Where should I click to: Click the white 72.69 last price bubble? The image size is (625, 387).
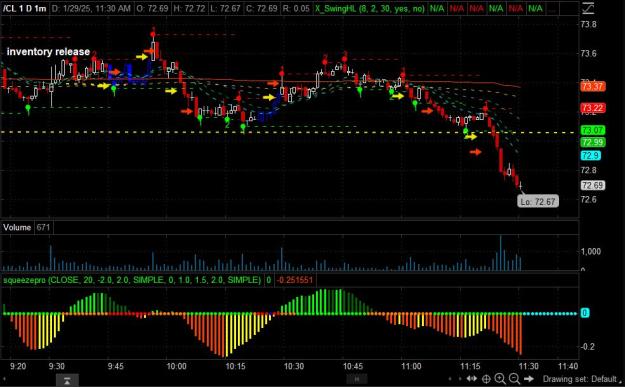[593, 185]
